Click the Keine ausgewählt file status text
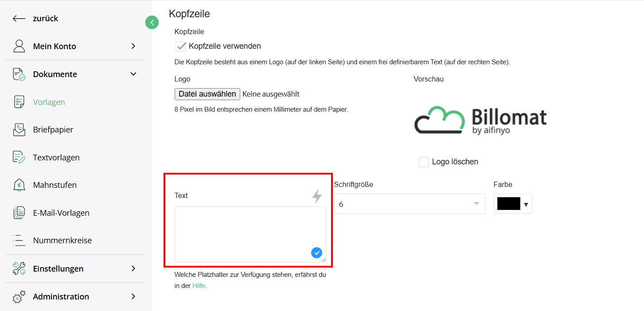 [271, 94]
